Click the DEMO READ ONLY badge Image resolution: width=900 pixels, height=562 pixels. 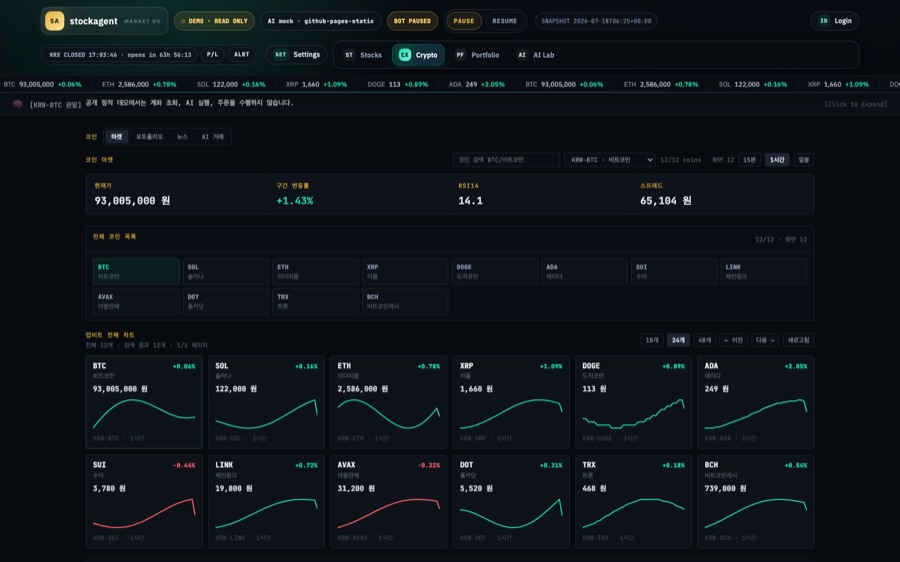[214, 21]
